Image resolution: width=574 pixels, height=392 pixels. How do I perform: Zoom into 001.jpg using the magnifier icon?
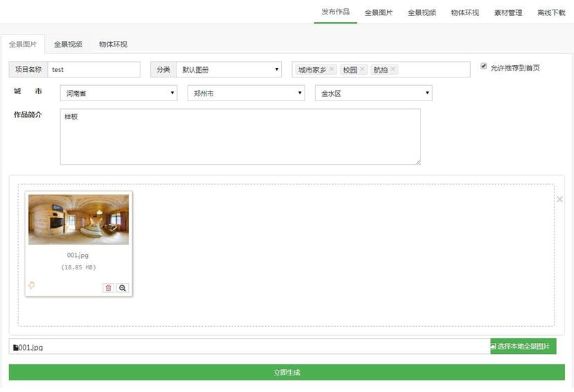point(123,288)
